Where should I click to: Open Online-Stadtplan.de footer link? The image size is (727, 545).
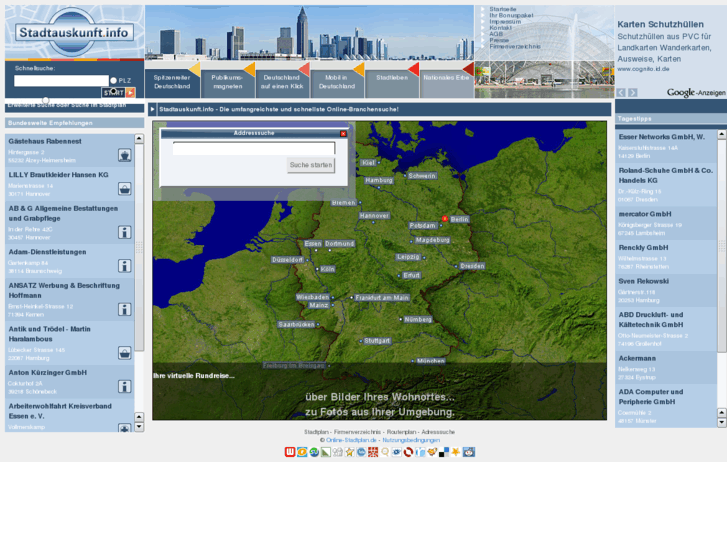351,440
